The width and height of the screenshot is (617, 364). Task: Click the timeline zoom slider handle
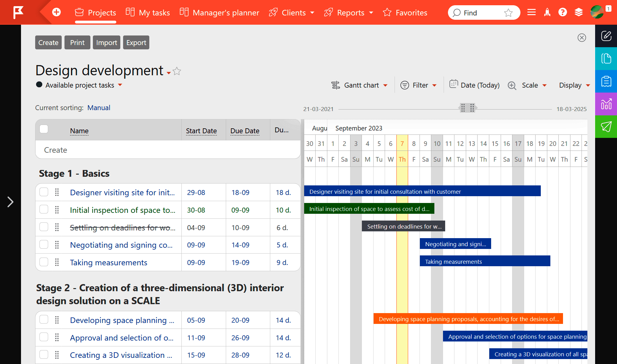tap(467, 108)
